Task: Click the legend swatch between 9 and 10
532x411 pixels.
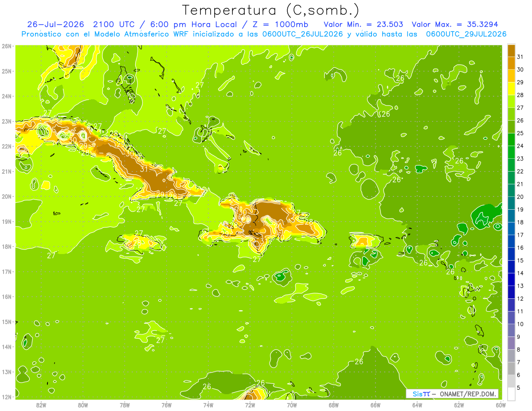Action: [511, 330]
